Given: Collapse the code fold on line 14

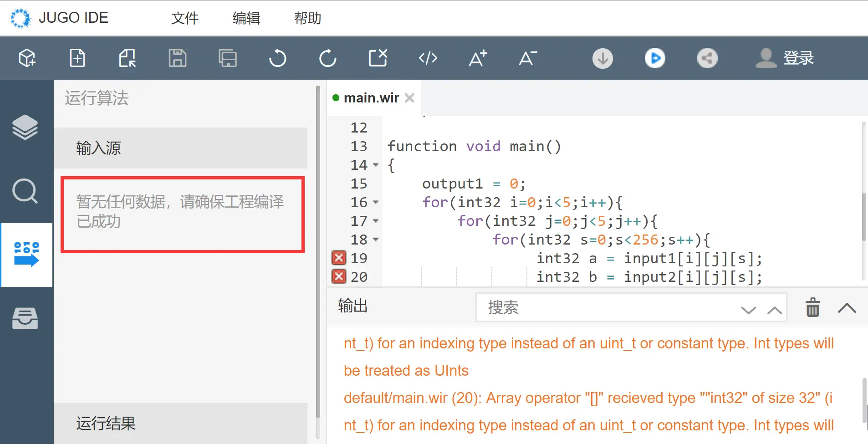Looking at the screenshot, I should coord(376,165).
